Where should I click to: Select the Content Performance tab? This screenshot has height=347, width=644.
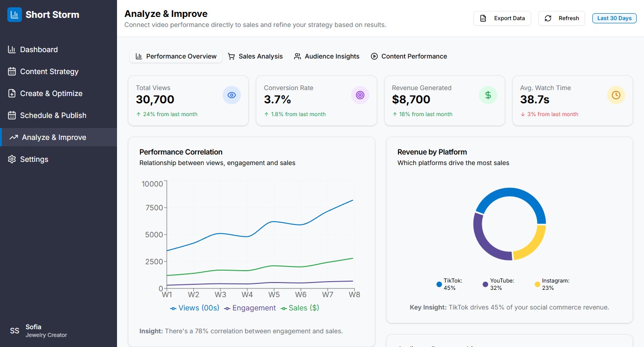click(x=409, y=56)
